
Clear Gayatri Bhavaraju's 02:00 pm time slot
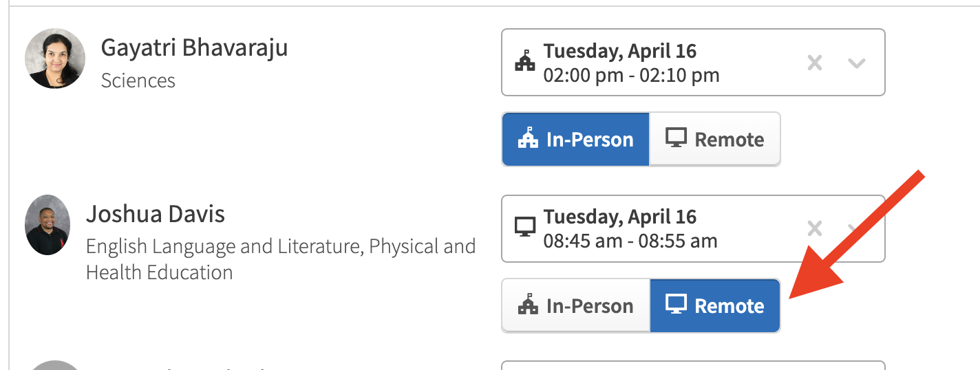coord(815,63)
